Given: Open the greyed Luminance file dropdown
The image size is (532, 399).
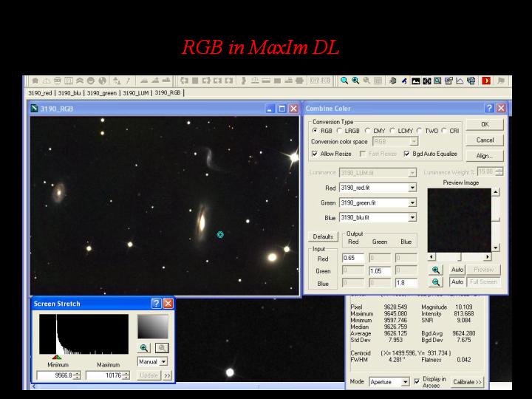Looking at the screenshot, I should coord(412,173).
